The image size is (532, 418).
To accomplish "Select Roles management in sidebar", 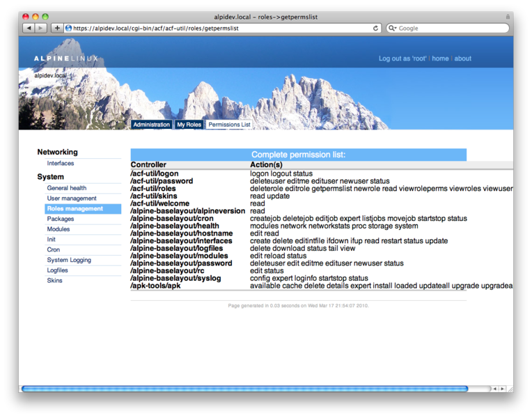I will (x=83, y=209).
